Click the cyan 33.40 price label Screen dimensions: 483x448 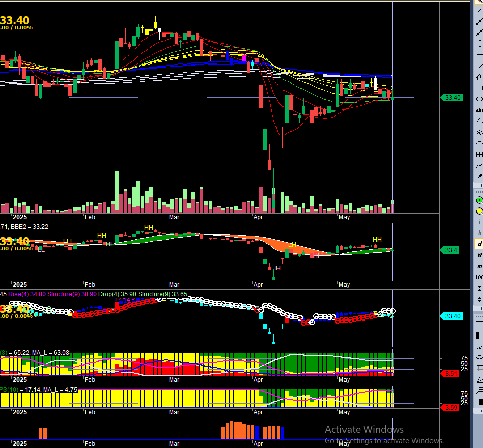point(452,316)
